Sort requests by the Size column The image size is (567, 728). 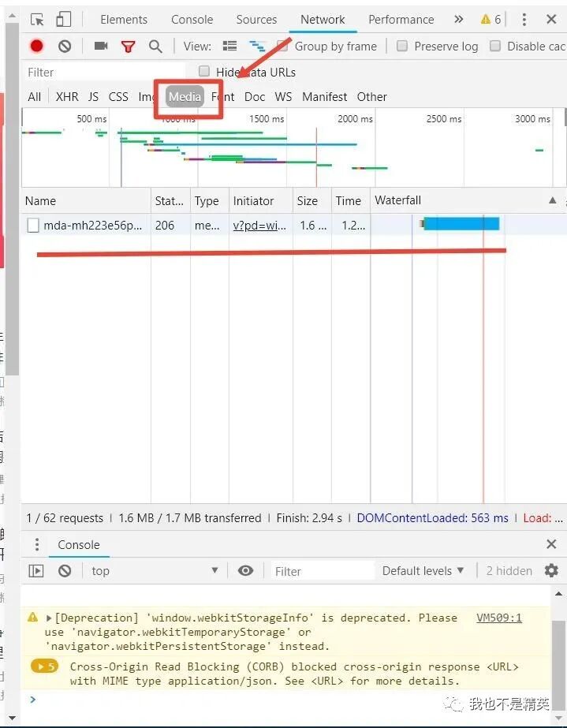(312, 200)
